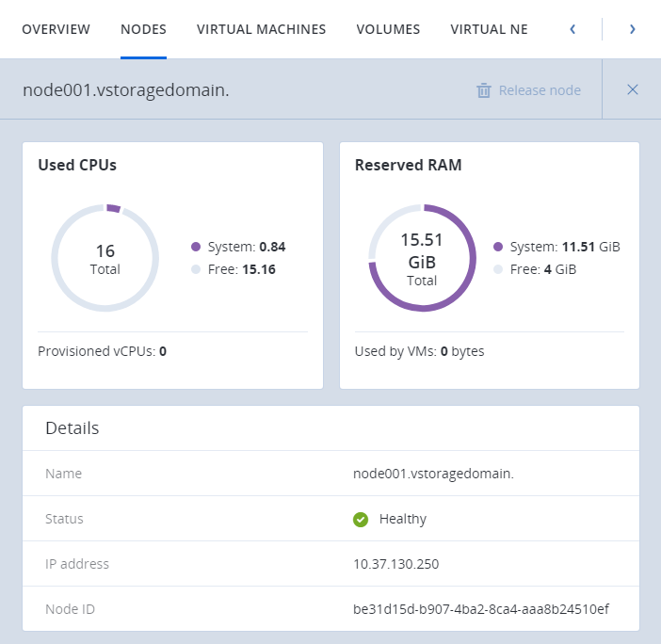661x644 pixels.
Task: Click the IP address field label
Action: click(77, 564)
